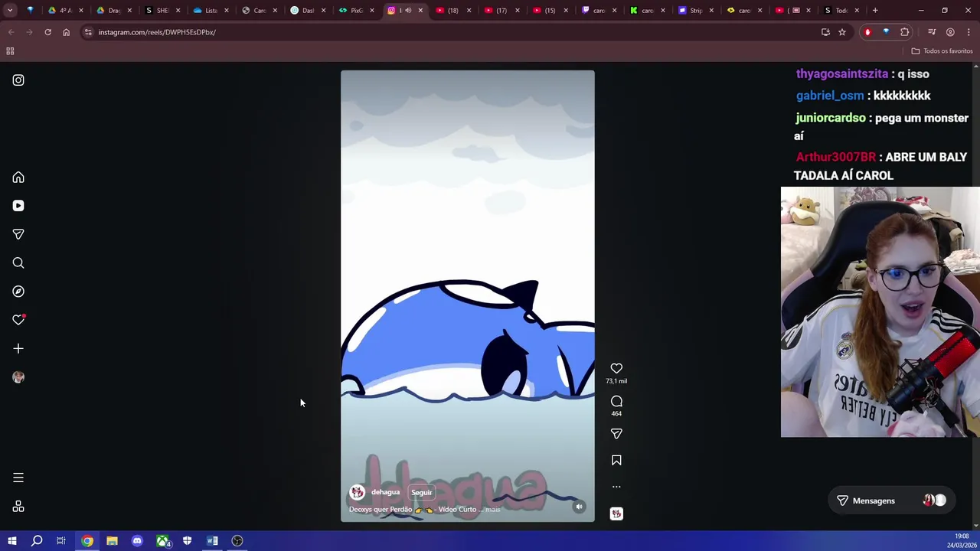Open the dehagua username link on the reel
The width and height of the screenshot is (980, 551).
(x=385, y=492)
